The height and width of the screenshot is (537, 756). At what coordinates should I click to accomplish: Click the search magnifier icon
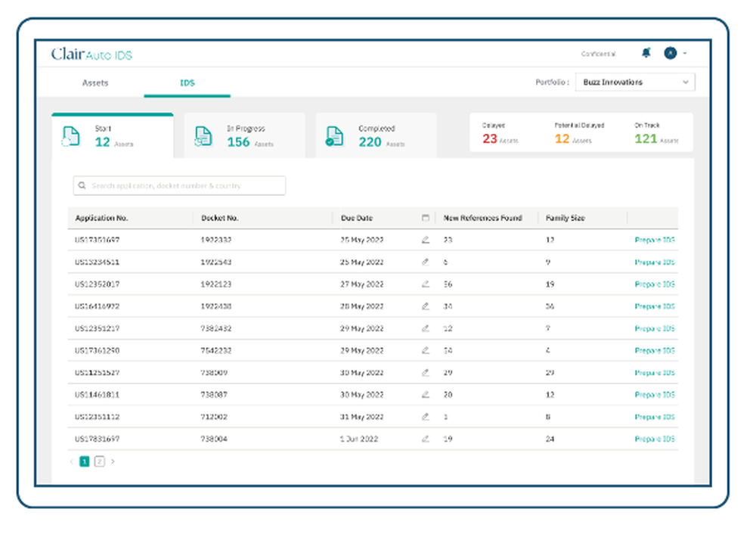[82, 186]
